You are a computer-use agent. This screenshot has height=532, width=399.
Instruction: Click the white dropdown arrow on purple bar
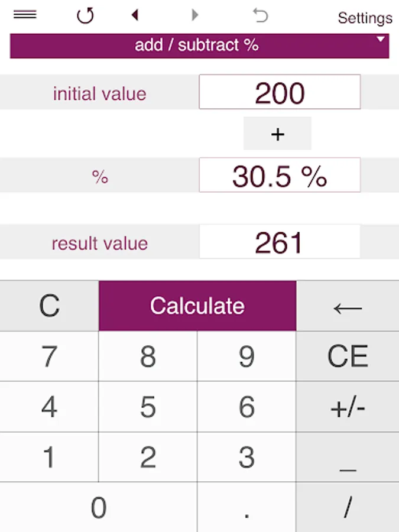pyautogui.click(x=381, y=39)
